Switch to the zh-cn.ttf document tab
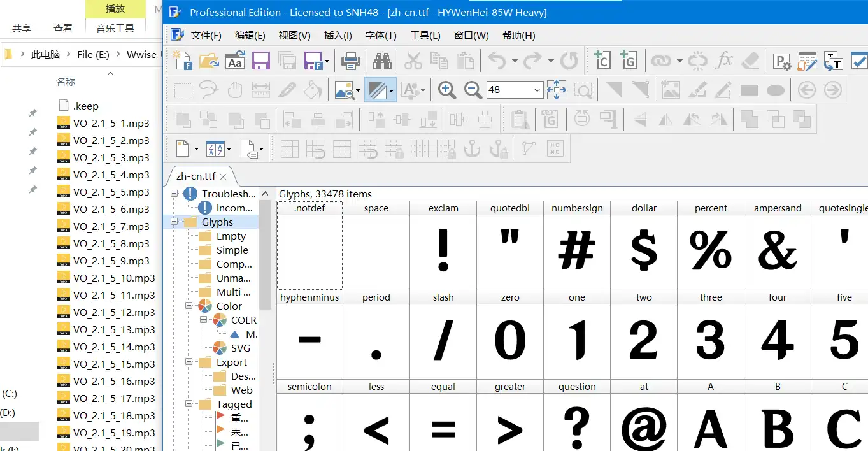The width and height of the screenshot is (868, 451). tap(196, 176)
